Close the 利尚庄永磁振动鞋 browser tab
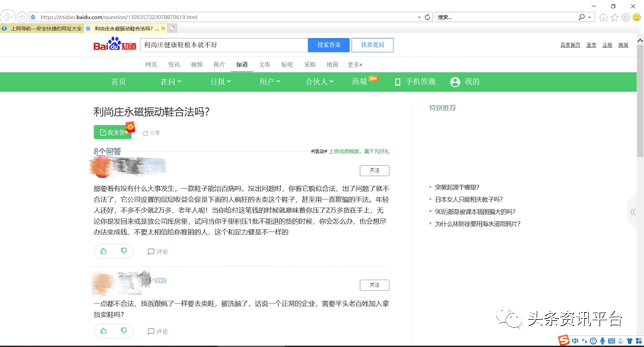 coord(163,28)
